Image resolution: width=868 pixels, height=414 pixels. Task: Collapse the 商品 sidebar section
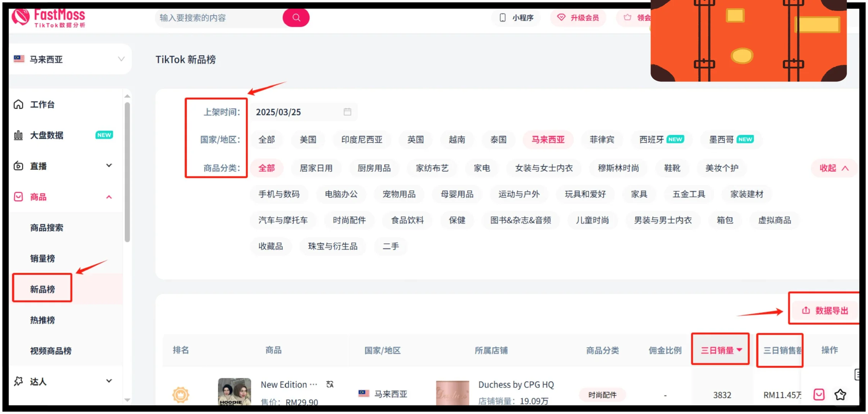point(109,197)
